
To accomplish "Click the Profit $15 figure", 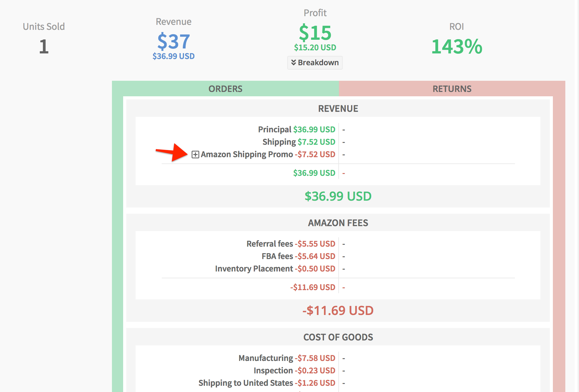I will (x=315, y=33).
